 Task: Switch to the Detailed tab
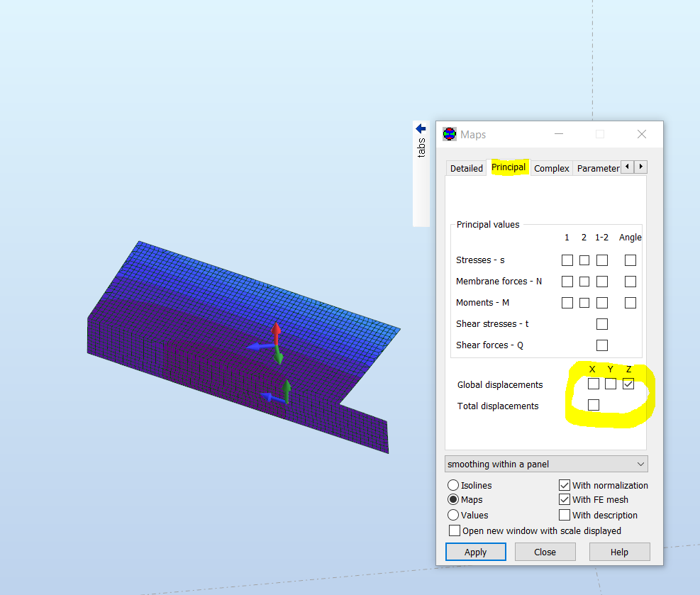[466, 168]
